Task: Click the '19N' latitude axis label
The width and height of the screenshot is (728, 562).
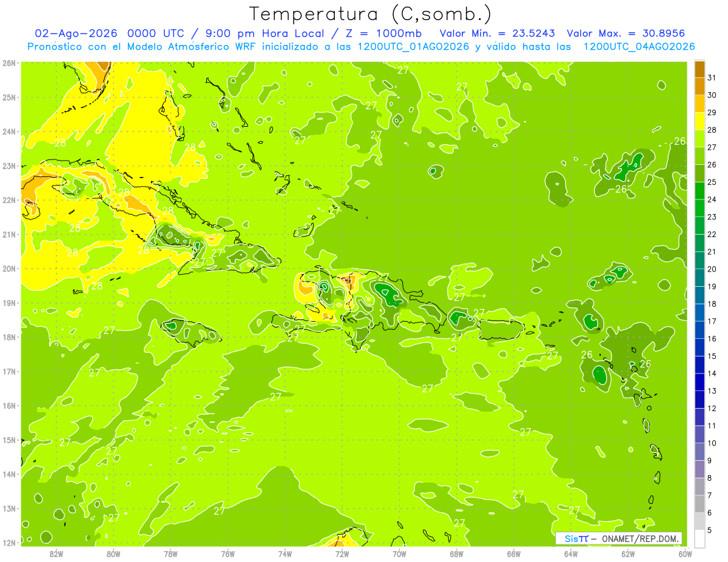Action: 9,303
